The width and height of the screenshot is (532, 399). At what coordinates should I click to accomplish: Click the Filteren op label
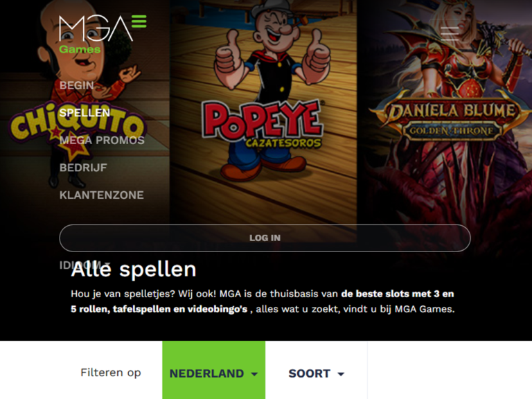(x=111, y=373)
